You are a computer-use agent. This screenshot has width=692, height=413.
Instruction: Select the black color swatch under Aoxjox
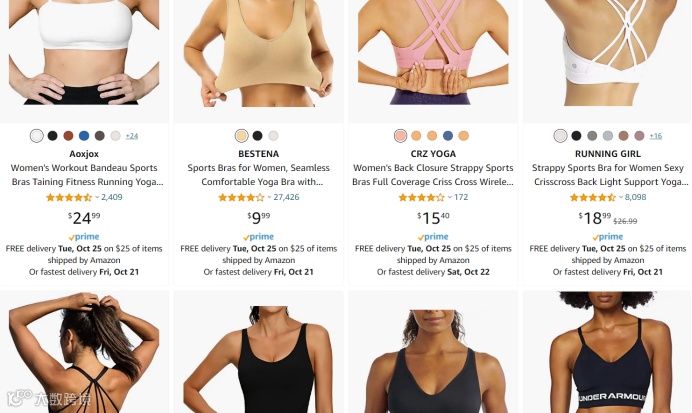pyautogui.click(x=53, y=136)
